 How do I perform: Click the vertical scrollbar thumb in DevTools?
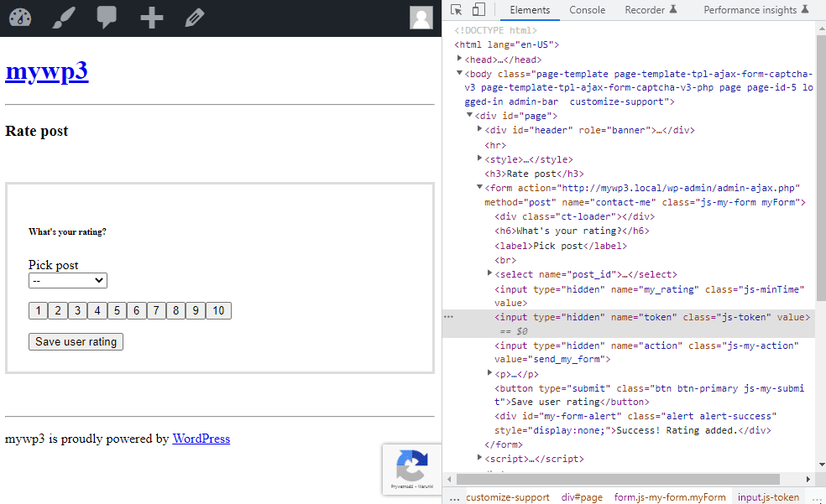821,166
